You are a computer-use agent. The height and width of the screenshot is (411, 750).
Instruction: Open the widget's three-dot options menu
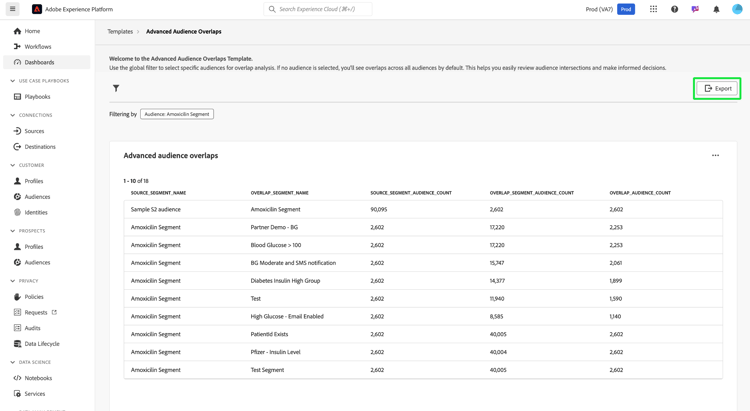[x=715, y=156]
